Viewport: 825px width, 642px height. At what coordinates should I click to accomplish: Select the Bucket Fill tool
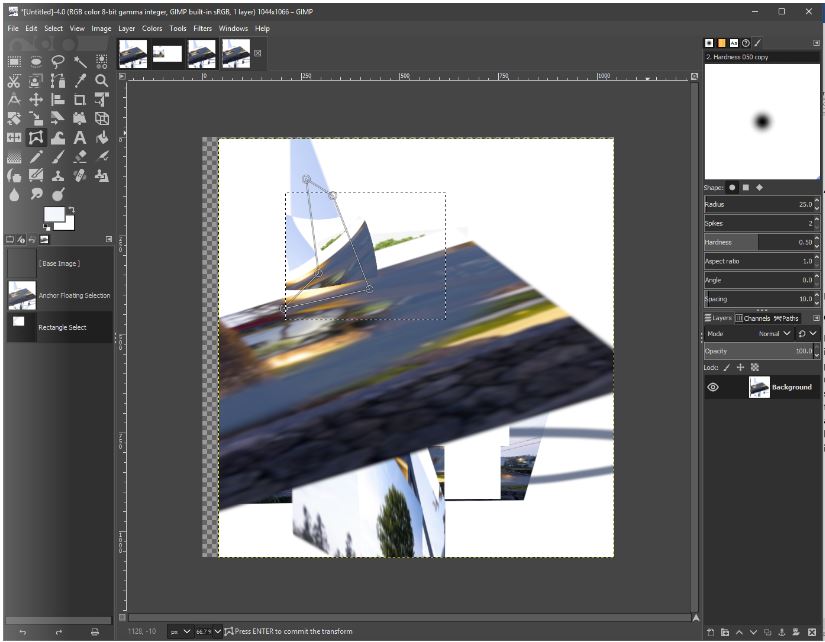click(x=102, y=137)
